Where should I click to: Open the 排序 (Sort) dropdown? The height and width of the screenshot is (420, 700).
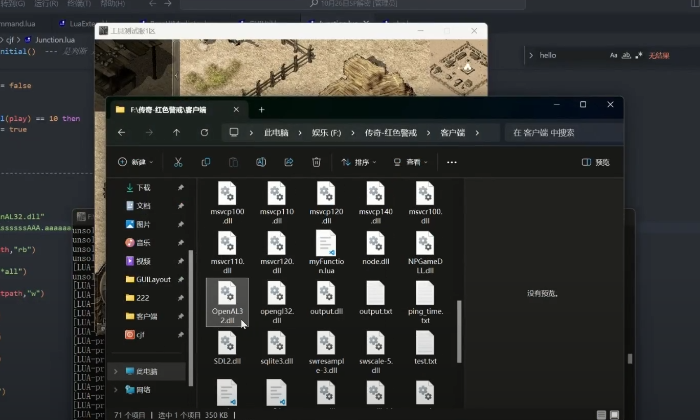357,162
